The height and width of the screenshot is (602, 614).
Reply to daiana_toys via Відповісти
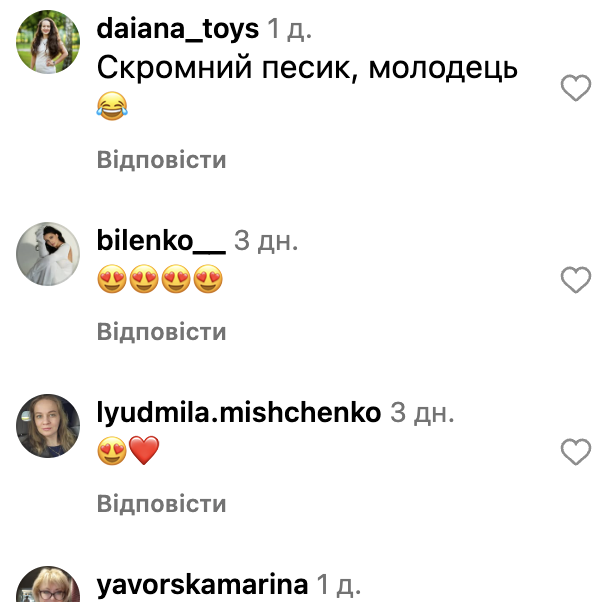point(161,160)
